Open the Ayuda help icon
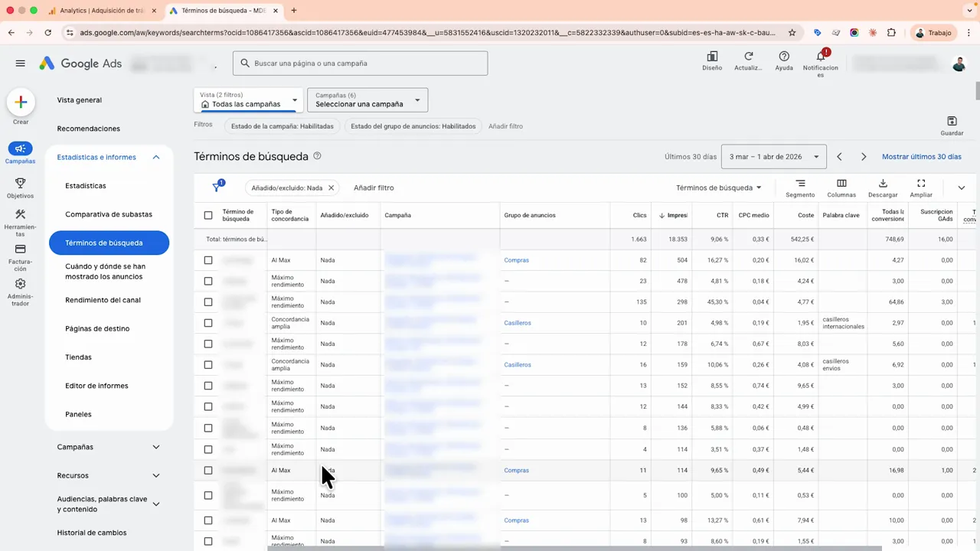This screenshot has height=551, width=980. pos(784,57)
